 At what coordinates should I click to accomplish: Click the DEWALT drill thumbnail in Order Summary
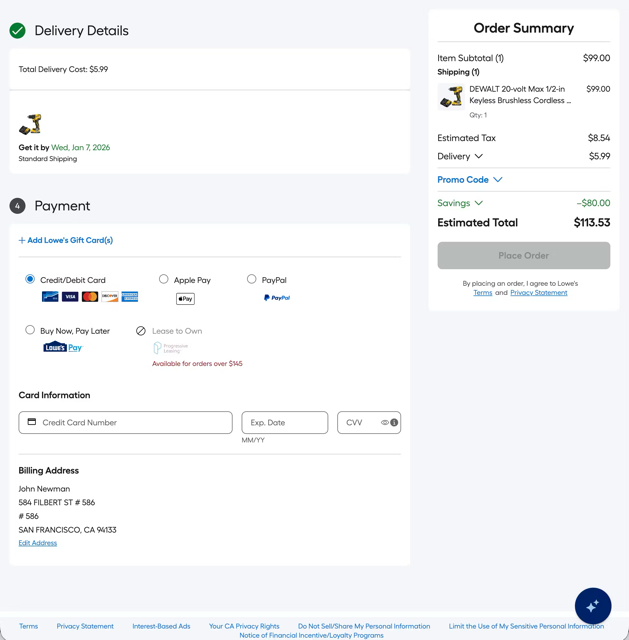451,97
